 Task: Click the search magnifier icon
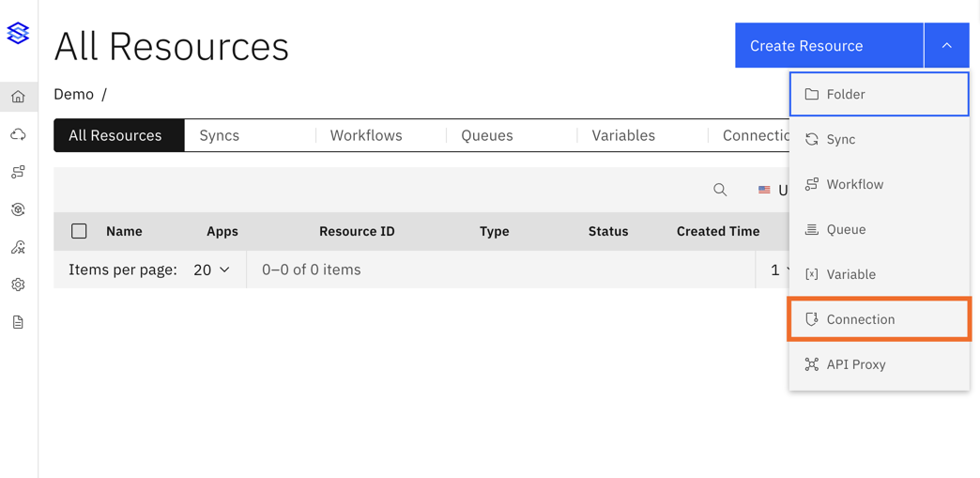(720, 190)
